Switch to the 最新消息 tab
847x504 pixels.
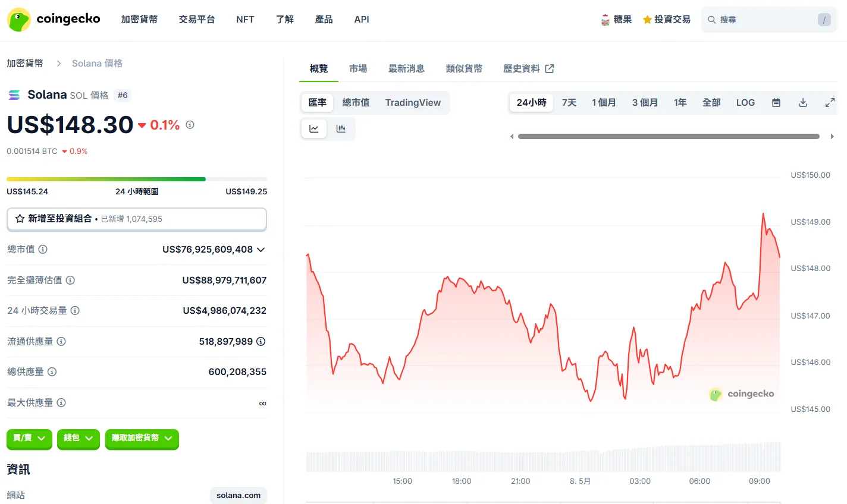point(406,68)
